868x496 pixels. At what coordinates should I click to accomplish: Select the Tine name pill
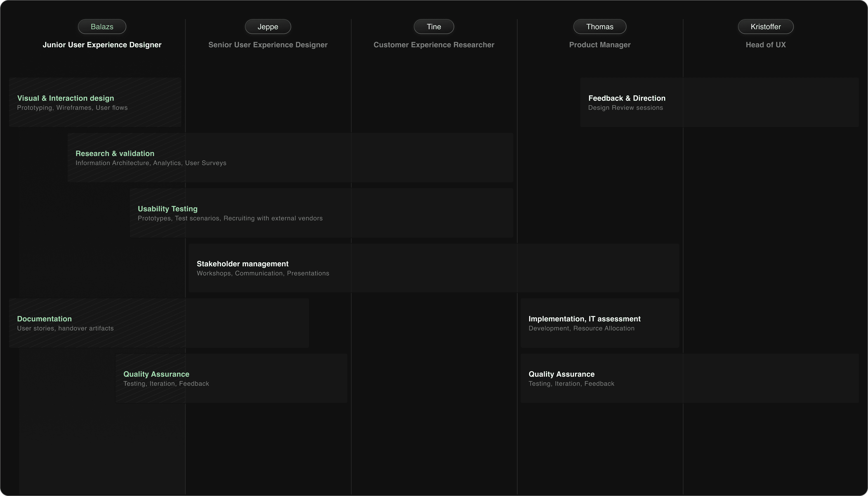point(434,27)
